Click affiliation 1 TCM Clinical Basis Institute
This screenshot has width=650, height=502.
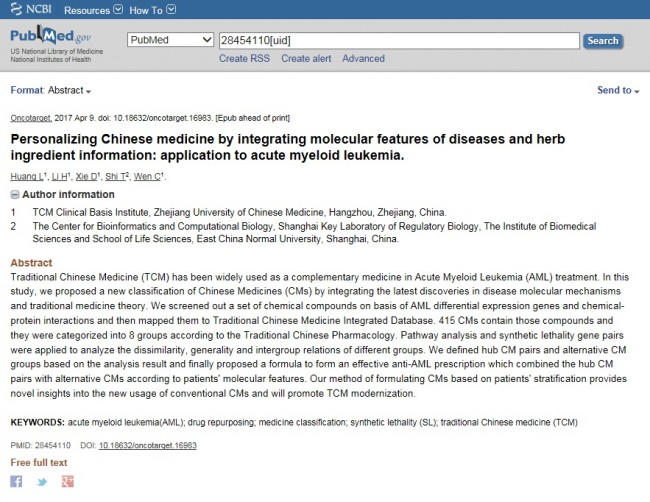[239, 212]
